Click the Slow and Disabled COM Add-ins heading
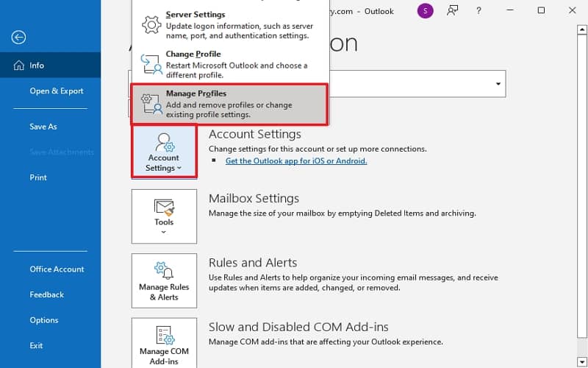The image size is (588, 368). pyautogui.click(x=298, y=327)
